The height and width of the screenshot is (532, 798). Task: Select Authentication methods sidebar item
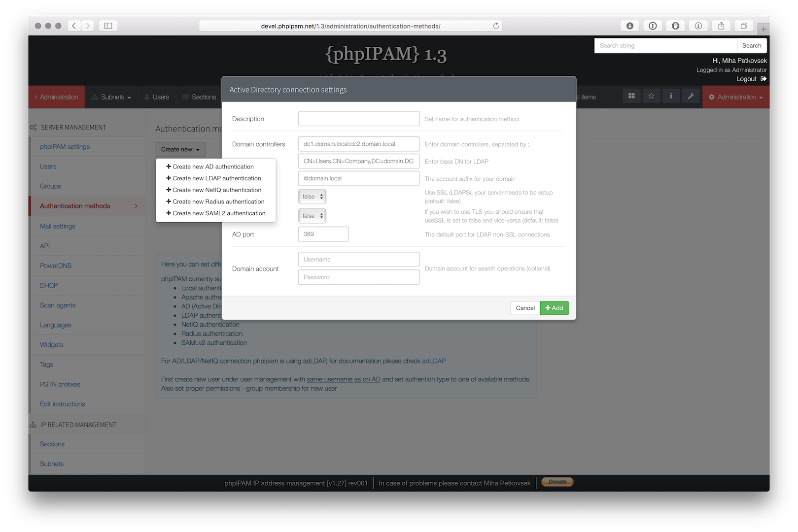click(x=87, y=206)
